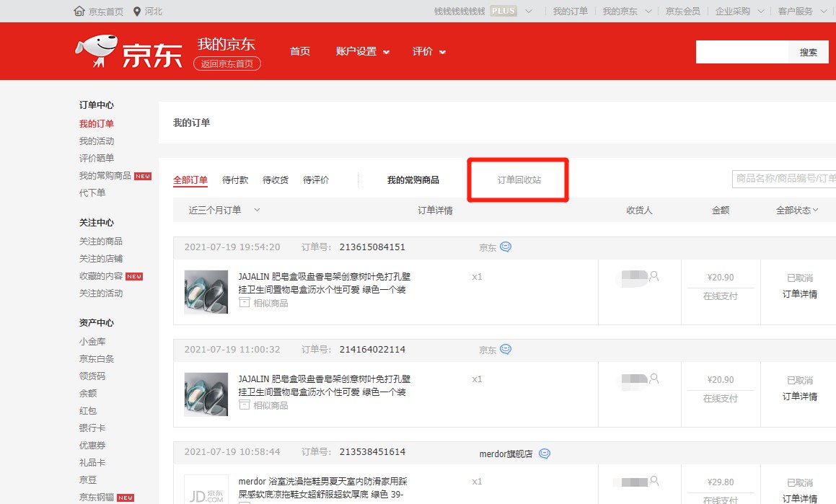Open 订单详情 for the merdor order
This screenshot has height=504, width=836.
tap(800, 498)
